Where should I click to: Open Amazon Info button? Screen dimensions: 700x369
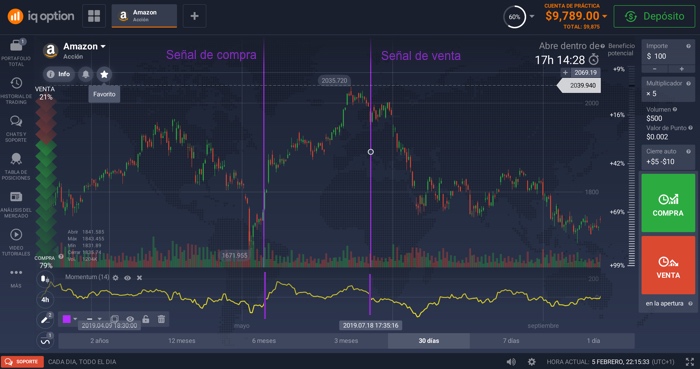(58, 74)
